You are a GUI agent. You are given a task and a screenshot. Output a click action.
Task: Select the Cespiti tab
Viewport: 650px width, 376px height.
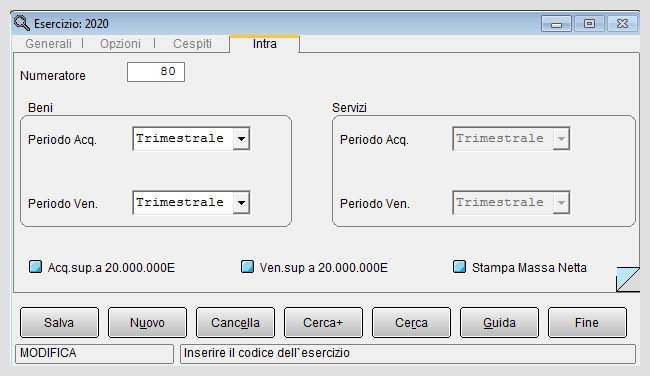point(192,44)
